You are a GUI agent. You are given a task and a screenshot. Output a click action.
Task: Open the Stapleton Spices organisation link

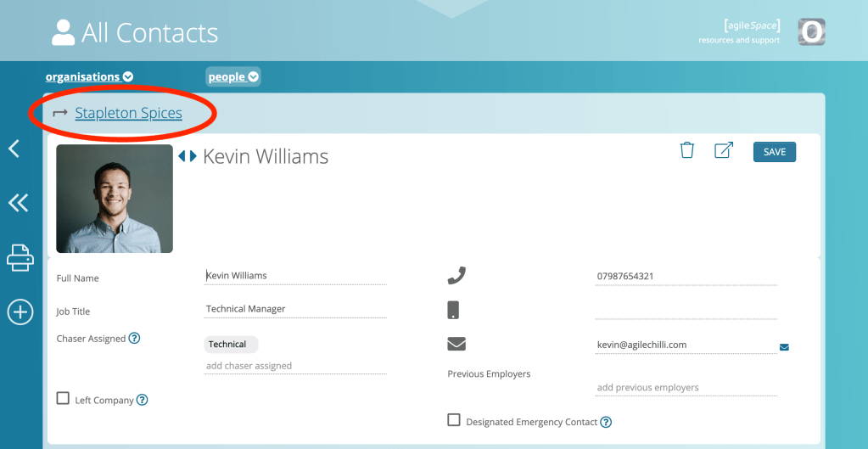point(128,113)
